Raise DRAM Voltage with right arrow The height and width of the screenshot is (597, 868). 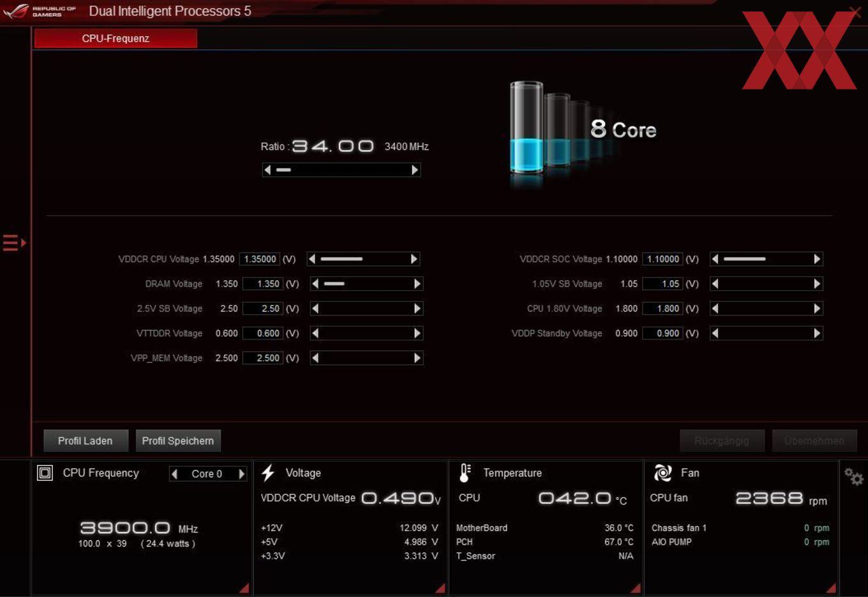tap(417, 284)
